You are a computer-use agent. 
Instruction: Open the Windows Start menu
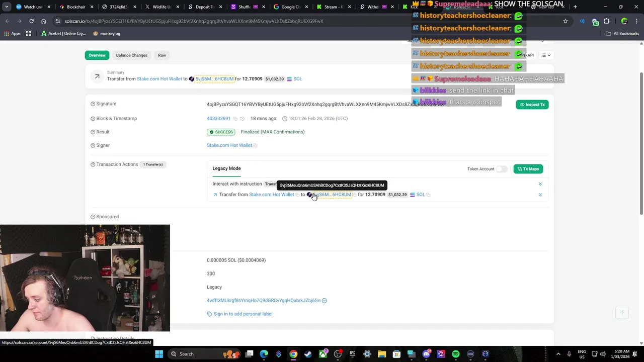(x=159, y=354)
